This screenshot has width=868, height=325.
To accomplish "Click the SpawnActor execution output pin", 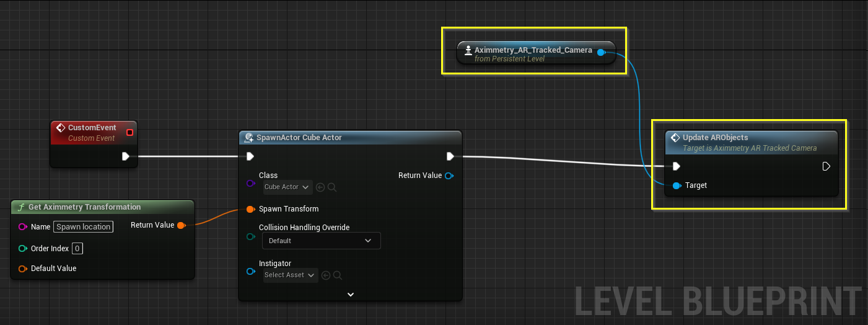I will tap(450, 156).
